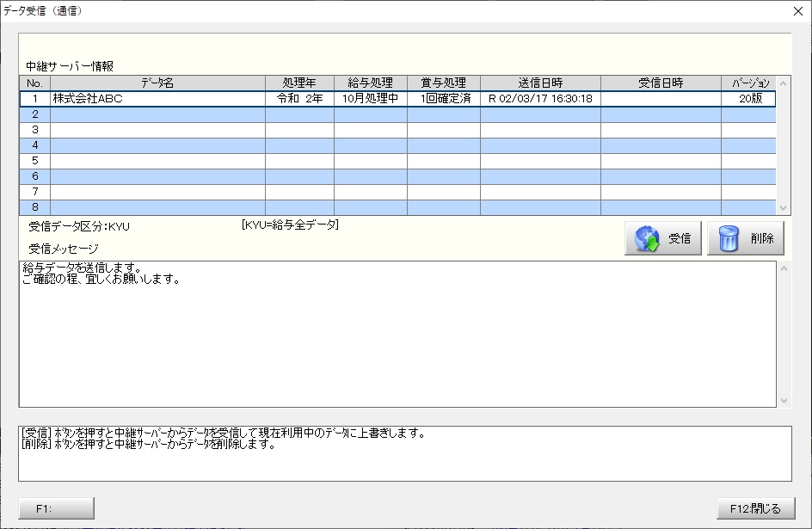Click the 送信日時 column header
Image resolution: width=812 pixels, height=529 pixels.
[x=540, y=83]
